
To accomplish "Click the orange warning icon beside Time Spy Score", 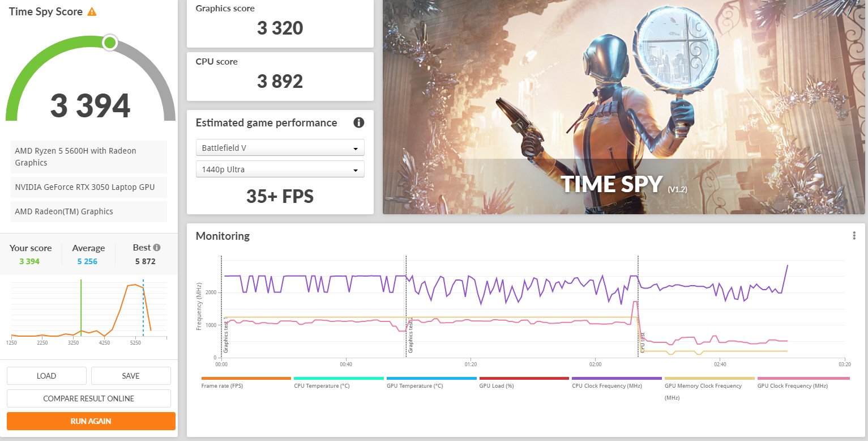I will click(x=92, y=12).
